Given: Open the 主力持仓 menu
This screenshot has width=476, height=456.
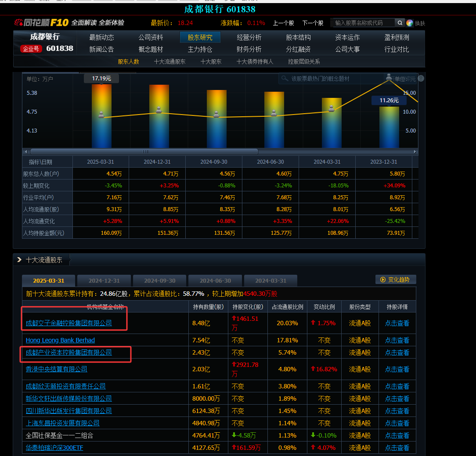Looking at the screenshot, I should click(200, 49).
